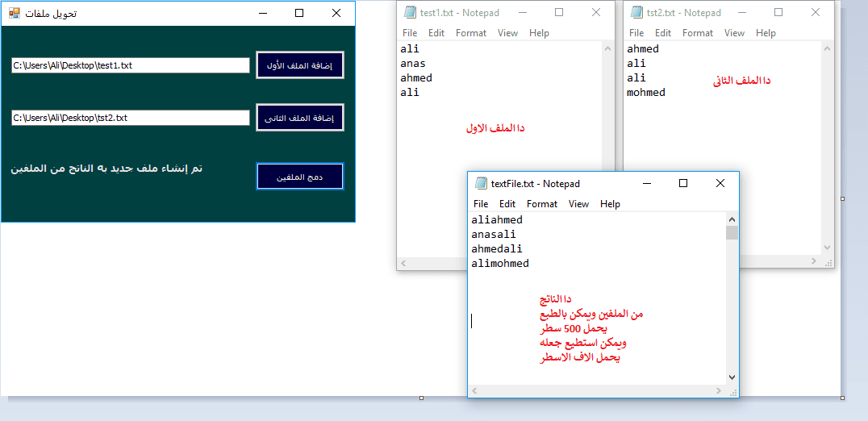This screenshot has height=421, width=868.
Task: Click the textFile.txt Notepad title icon
Action: 481,183
